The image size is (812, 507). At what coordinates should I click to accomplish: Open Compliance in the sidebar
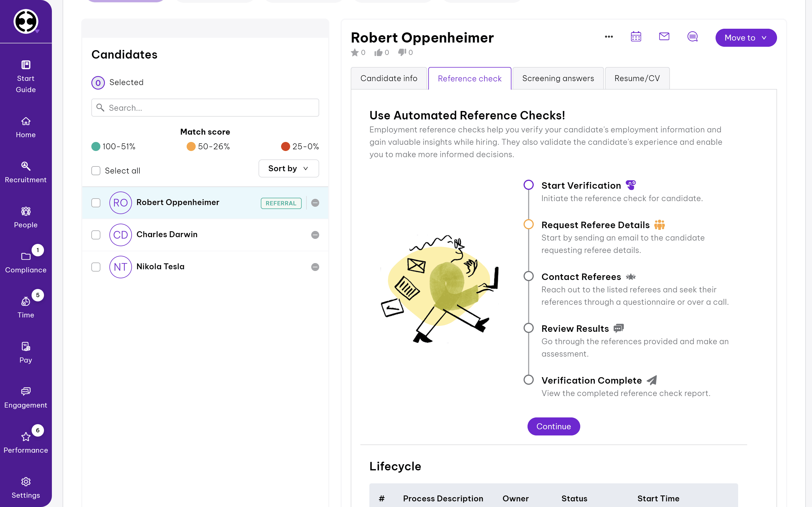tap(26, 263)
